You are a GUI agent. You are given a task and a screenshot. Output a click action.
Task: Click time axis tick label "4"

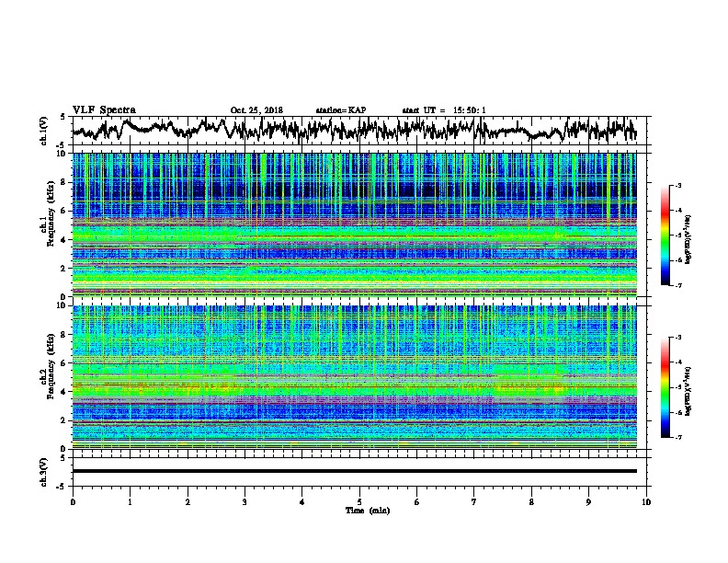[302, 502]
